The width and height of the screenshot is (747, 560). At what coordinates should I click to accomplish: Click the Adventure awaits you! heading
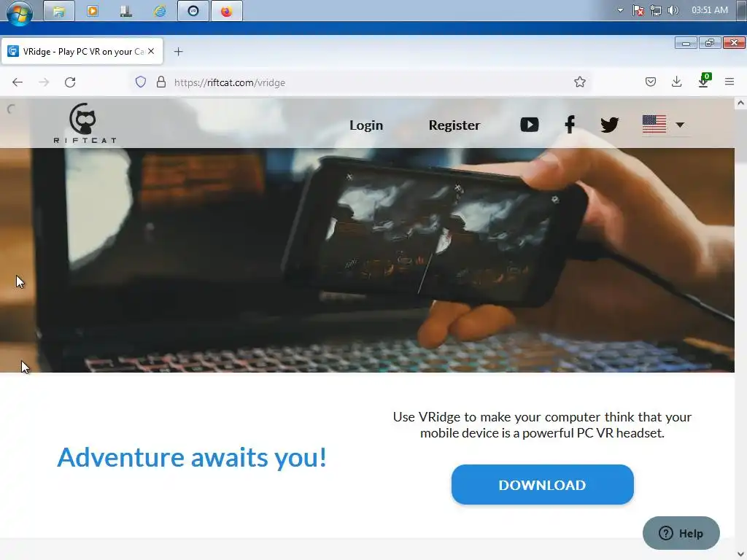(192, 458)
